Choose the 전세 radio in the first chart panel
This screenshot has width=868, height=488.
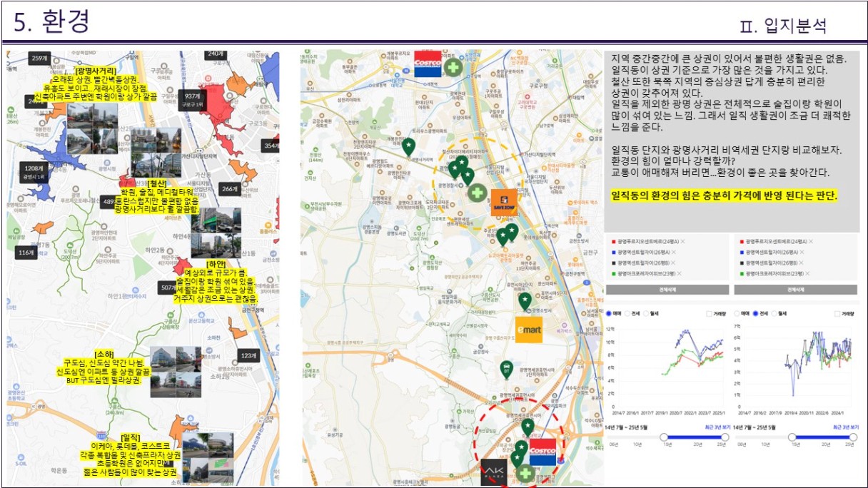coord(627,313)
